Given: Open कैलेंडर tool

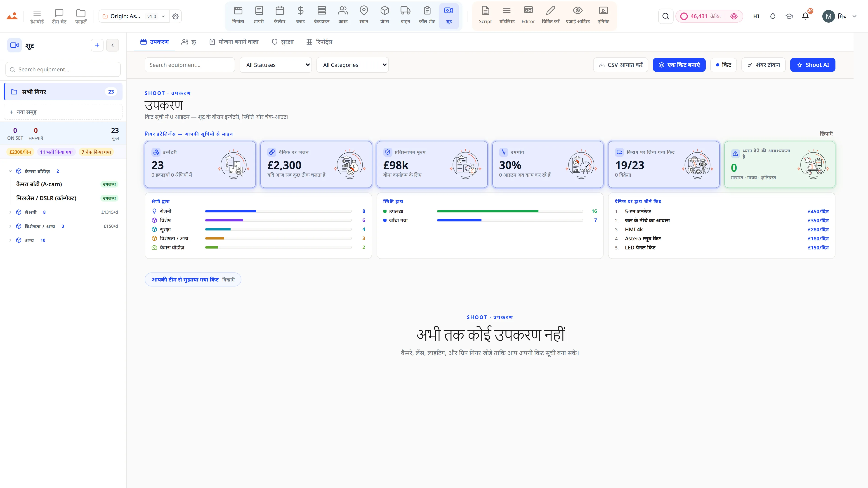Looking at the screenshot, I should (x=280, y=16).
